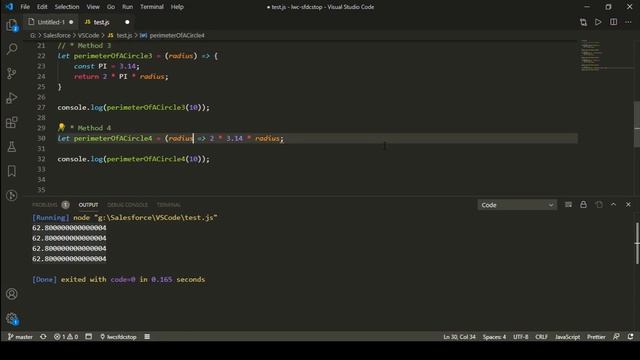Click the VS Code logo window menu

coord(9,7)
